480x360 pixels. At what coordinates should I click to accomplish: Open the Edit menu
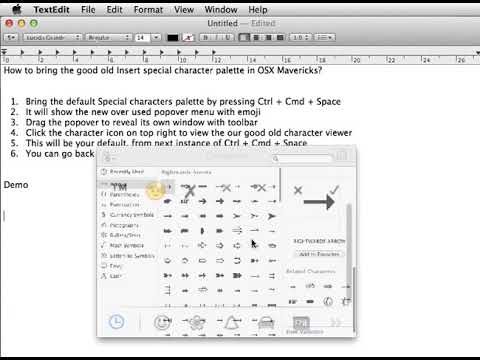pos(114,10)
